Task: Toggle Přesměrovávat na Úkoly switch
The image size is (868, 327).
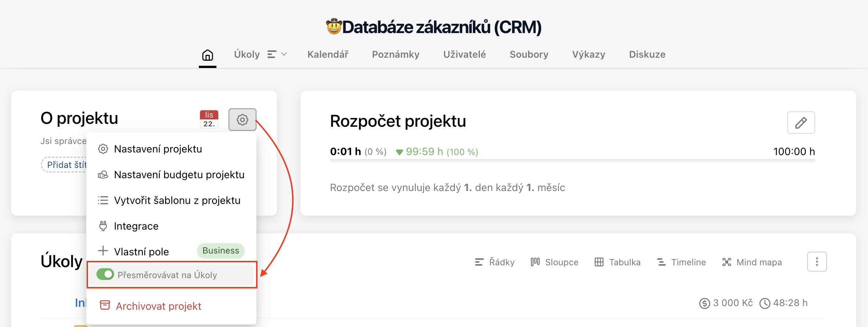Action: point(105,274)
